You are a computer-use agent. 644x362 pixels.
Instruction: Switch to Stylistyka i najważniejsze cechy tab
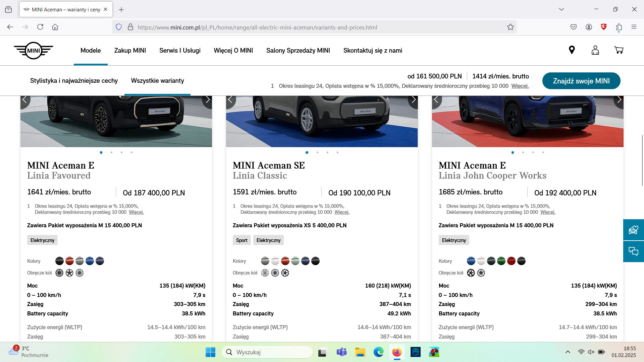coord(74,81)
